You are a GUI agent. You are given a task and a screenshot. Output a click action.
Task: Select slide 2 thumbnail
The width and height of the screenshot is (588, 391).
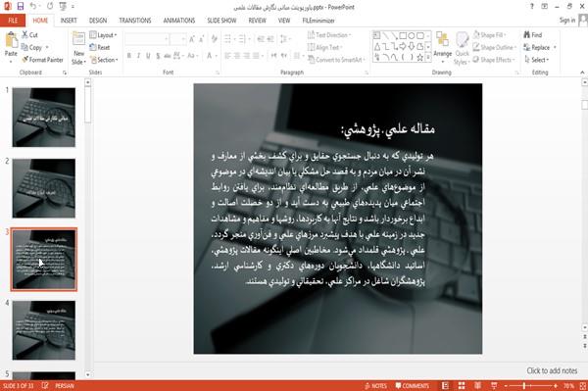click(x=44, y=188)
